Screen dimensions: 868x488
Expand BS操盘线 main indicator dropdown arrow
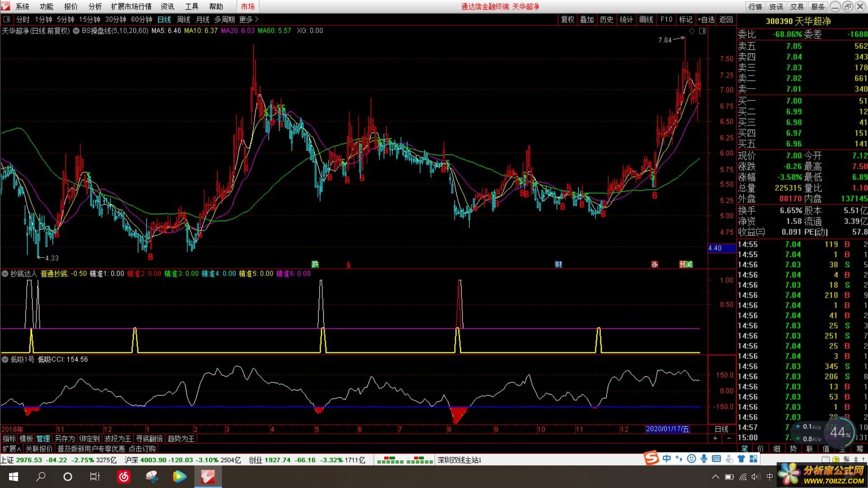coord(76,31)
